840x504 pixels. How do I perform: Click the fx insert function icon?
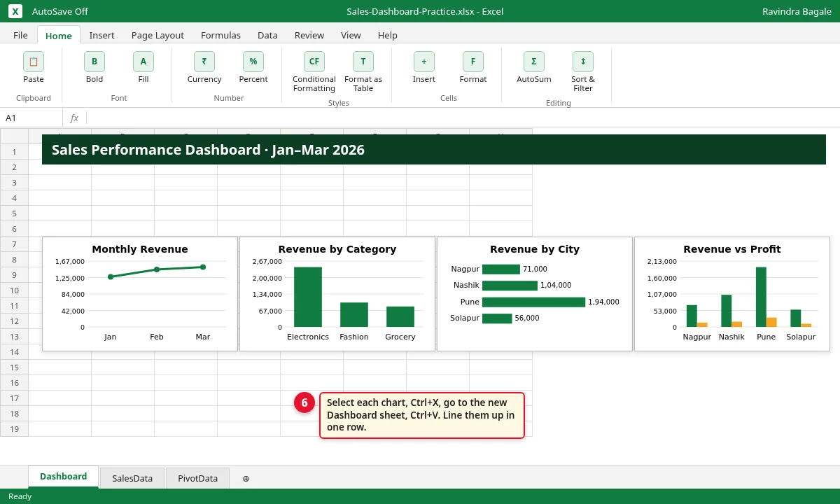(74, 118)
